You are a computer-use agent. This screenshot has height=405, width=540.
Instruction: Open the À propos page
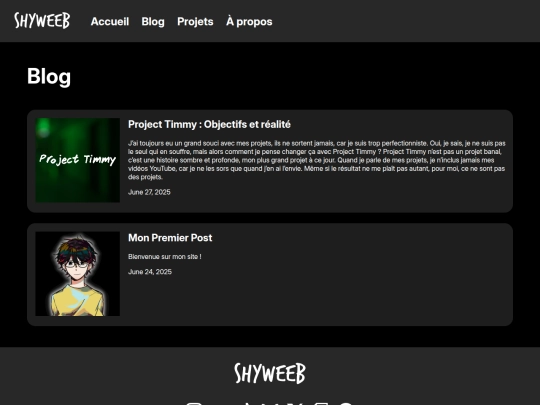tap(249, 21)
